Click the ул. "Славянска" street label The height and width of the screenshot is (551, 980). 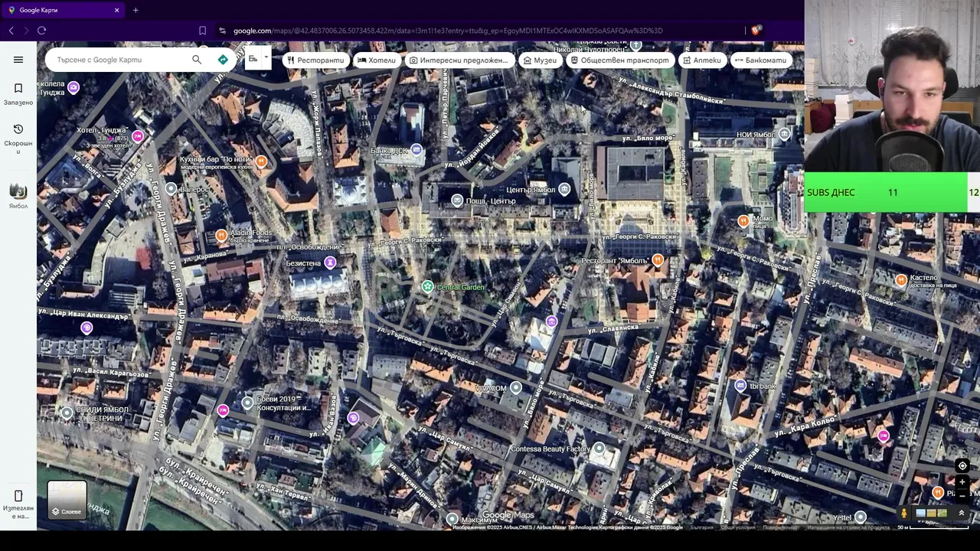tap(612, 329)
